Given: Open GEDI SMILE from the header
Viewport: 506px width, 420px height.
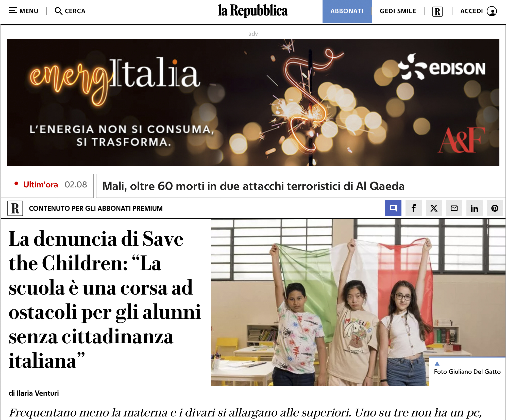Looking at the screenshot, I should pos(398,11).
